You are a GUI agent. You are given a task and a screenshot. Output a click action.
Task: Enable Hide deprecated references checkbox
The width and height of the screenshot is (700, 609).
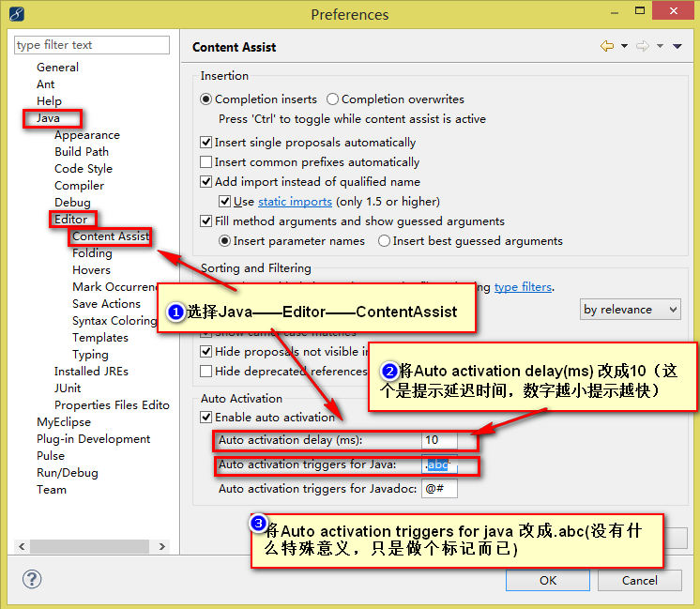[205, 372]
